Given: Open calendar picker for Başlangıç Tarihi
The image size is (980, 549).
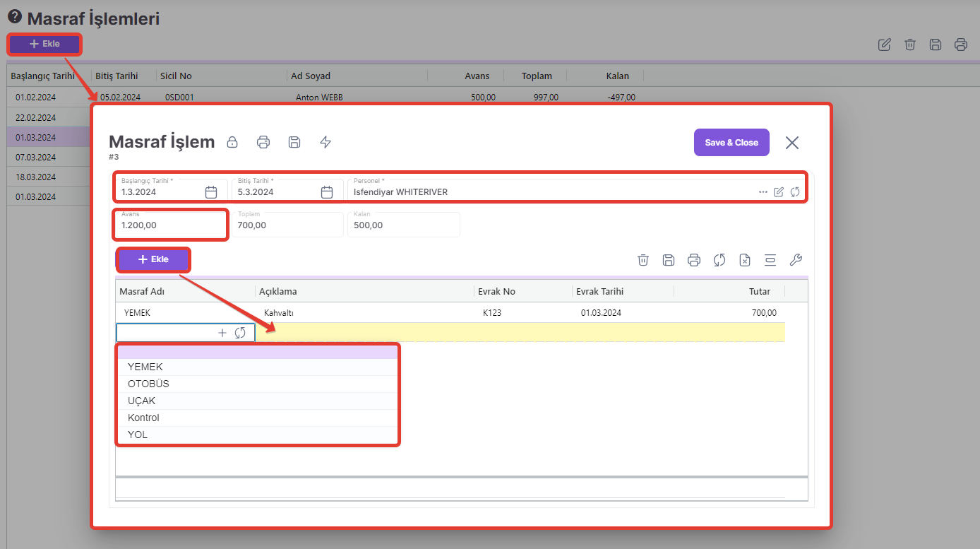Looking at the screenshot, I should (x=210, y=191).
